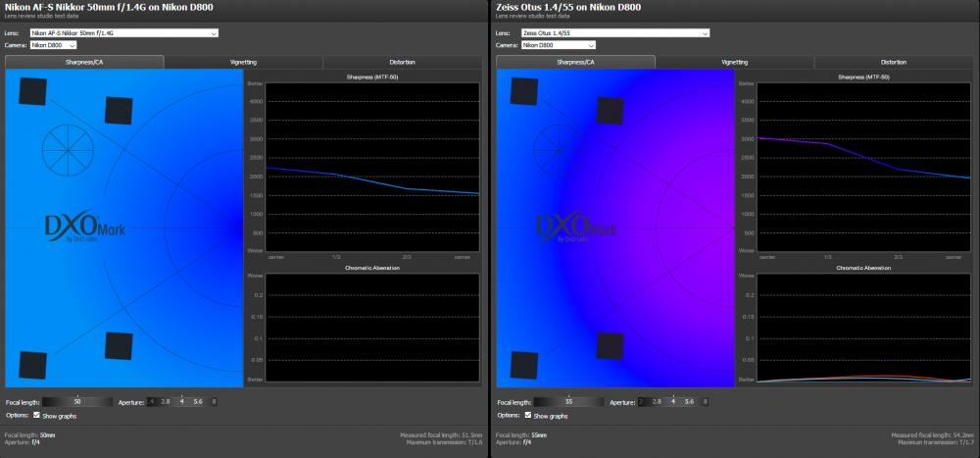This screenshot has width=980, height=458.
Task: Open the Zeiss Otus 1.4/55 lens dropdown
Action: click(615, 33)
